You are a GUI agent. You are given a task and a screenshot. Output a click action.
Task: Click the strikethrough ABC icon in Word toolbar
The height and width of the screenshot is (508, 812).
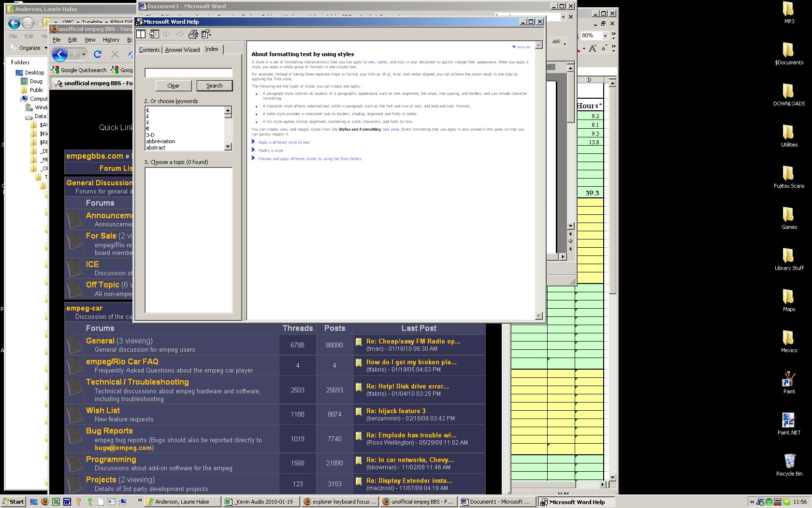pos(557,42)
